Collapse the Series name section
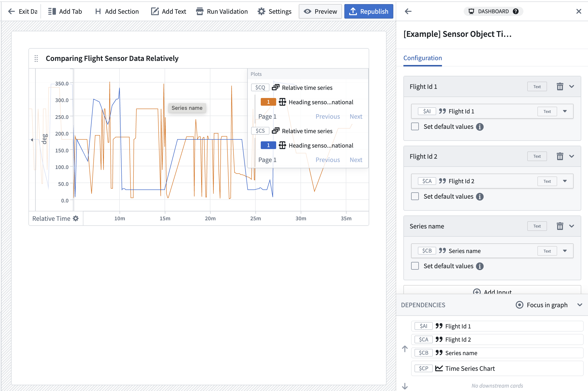This screenshot has height=391, width=588. tap(572, 226)
